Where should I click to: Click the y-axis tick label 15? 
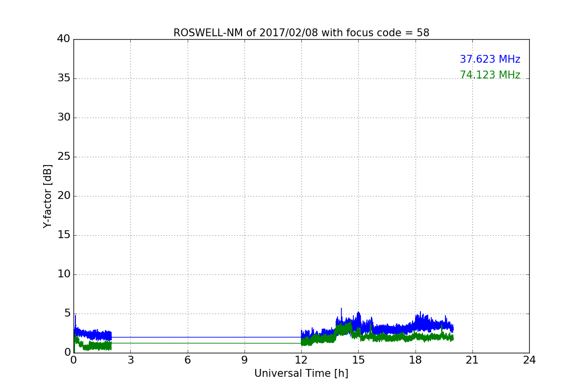64,235
